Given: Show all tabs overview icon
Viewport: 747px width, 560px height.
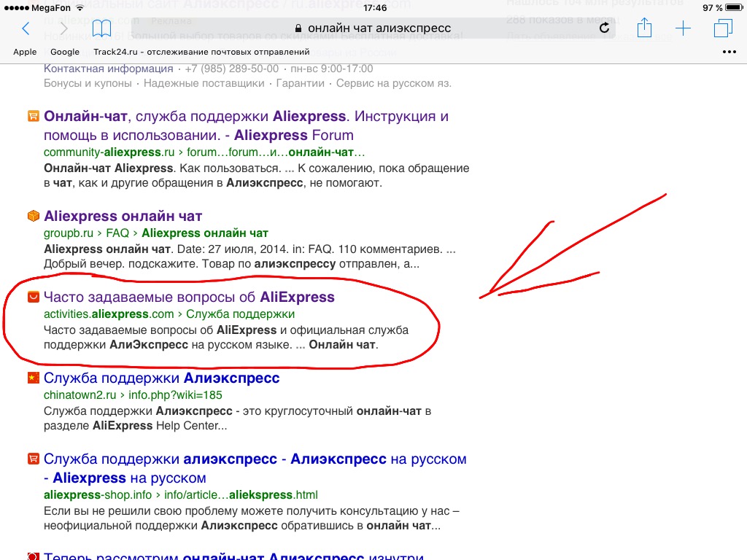Looking at the screenshot, I should tap(723, 28).
